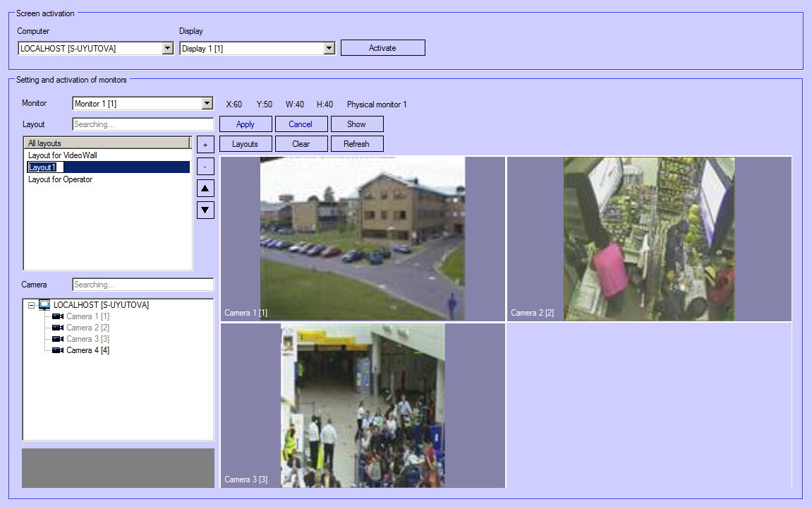The height and width of the screenshot is (507, 812).
Task: Click the plus button to add a layout
Action: pyautogui.click(x=205, y=145)
